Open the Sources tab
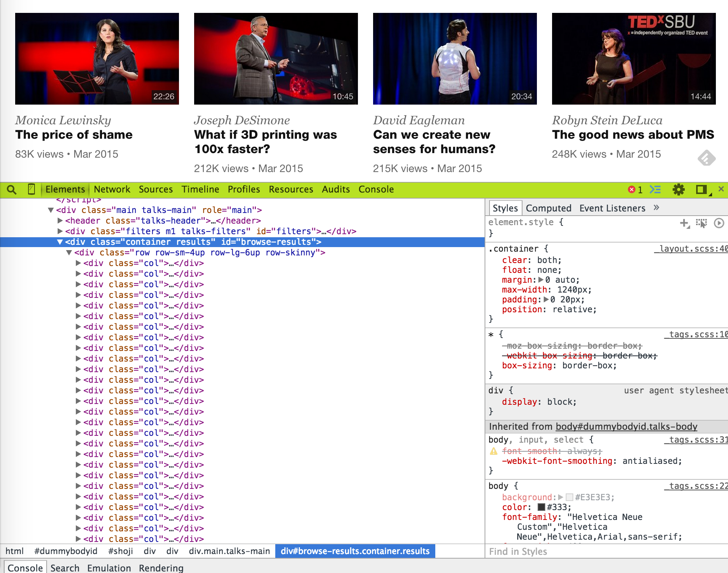Screen dimensions: 728x573 click(156, 189)
